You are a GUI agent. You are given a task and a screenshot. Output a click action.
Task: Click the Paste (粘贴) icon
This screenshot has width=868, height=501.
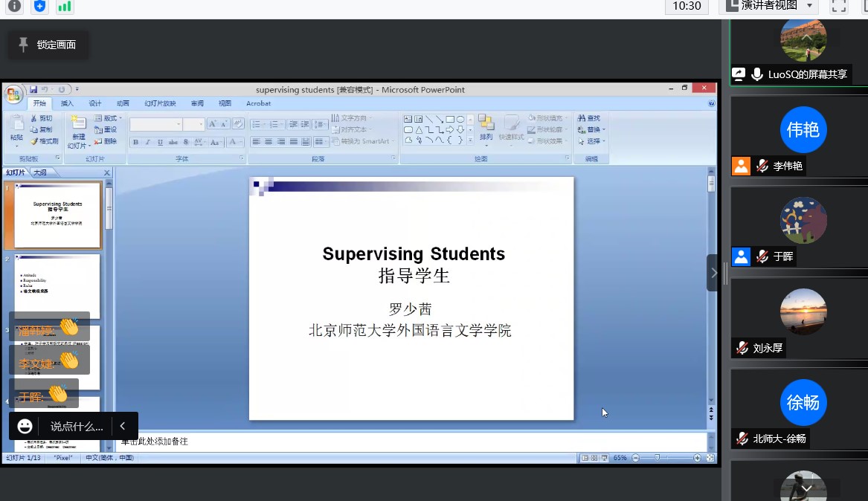coord(16,125)
